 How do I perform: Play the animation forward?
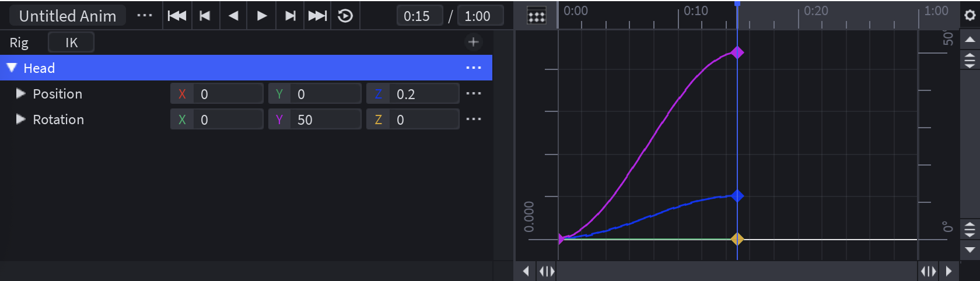262,16
